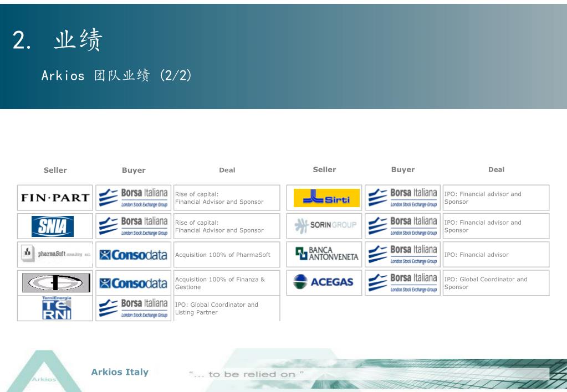Viewport: 567px width, 392px height.
Task: Click 'IPO: Financial advisor' text for Antonveneta
Action: coord(476,255)
